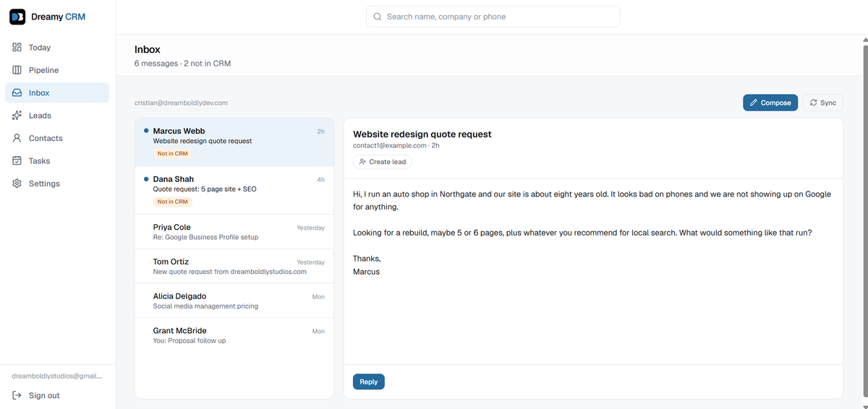Open the Today menu item
The image size is (868, 409).
57,47
